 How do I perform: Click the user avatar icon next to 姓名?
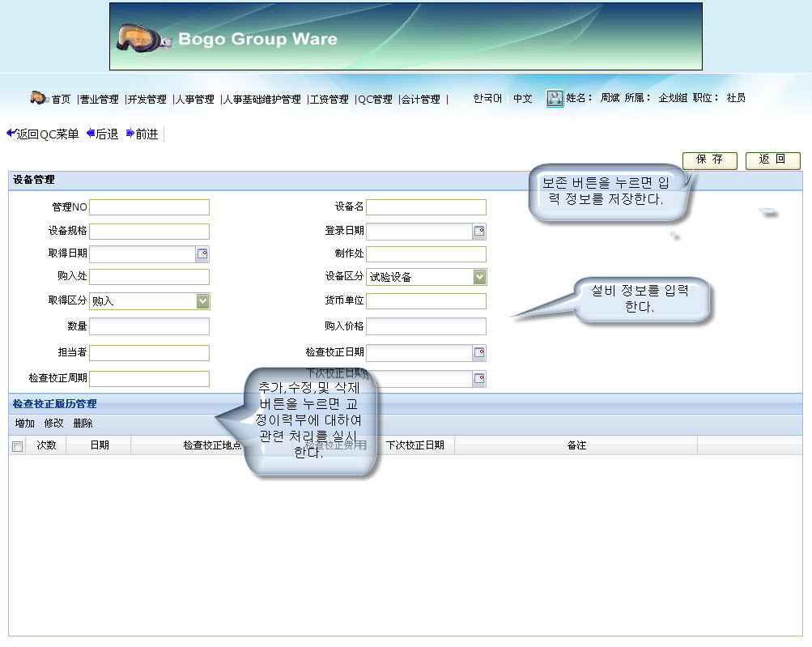coord(555,98)
